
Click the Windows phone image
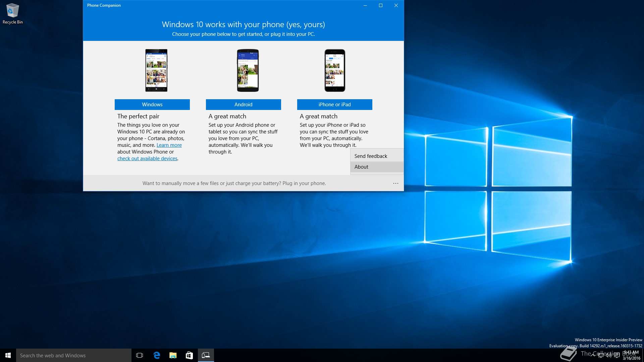[x=156, y=70]
